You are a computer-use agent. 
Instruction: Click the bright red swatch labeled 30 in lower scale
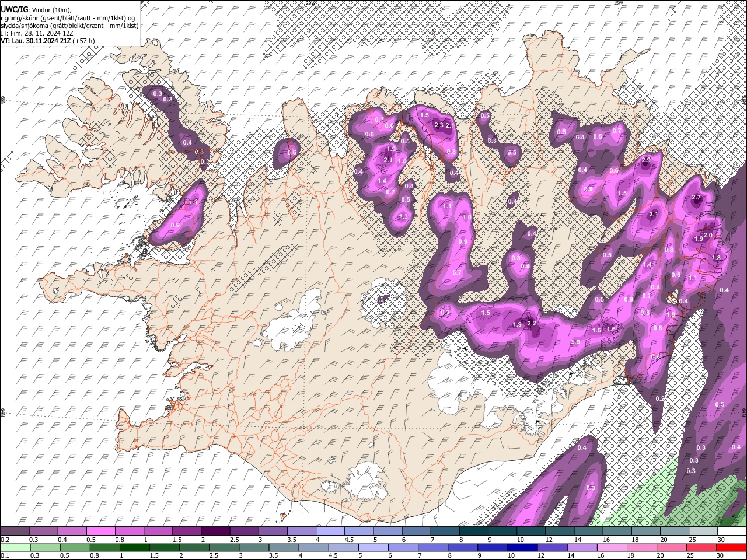731,547
